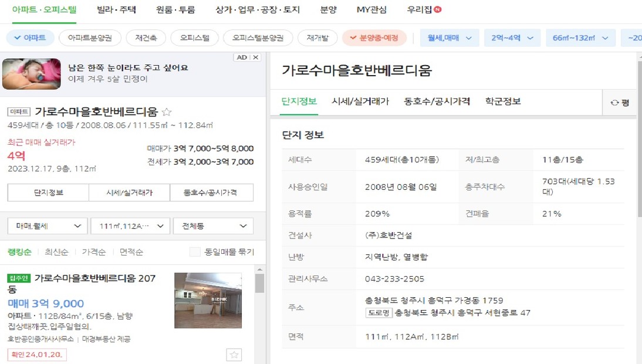642x364 pixels.
Task: Select the 지역난방, 열병합 heating value
Action: (x=396, y=257)
